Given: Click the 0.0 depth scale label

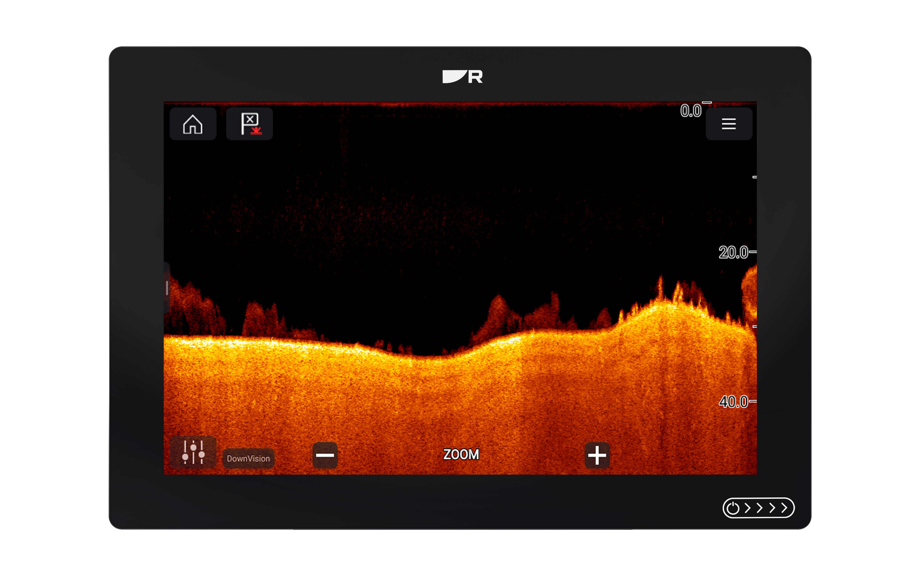Looking at the screenshot, I should point(690,111).
